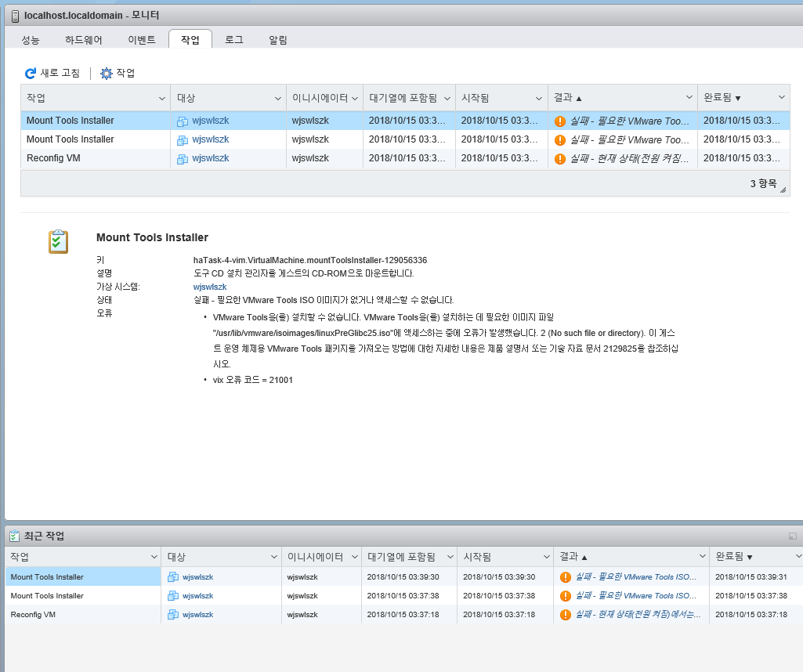Open the 완료됨 column dropdown arrow
The image size is (803, 672).
(x=782, y=97)
